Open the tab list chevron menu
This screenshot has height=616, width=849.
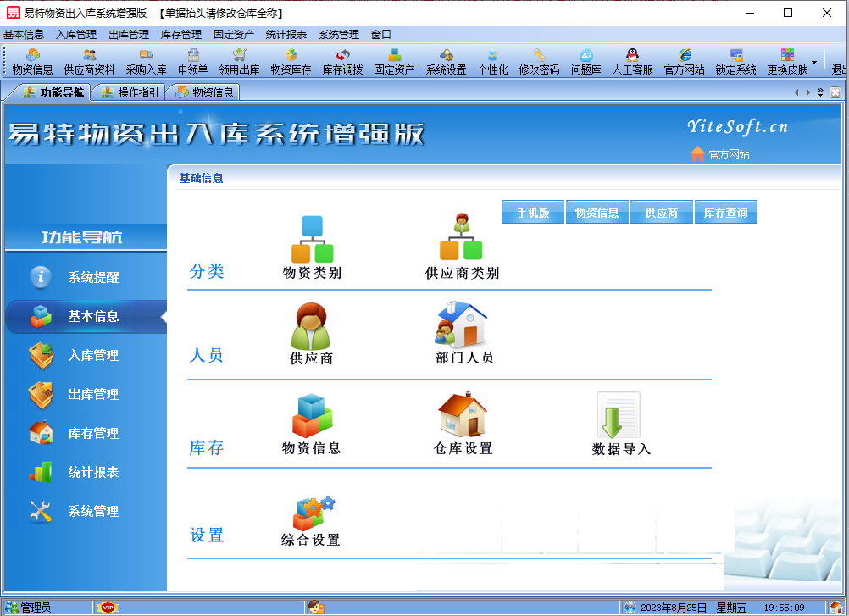click(x=820, y=92)
